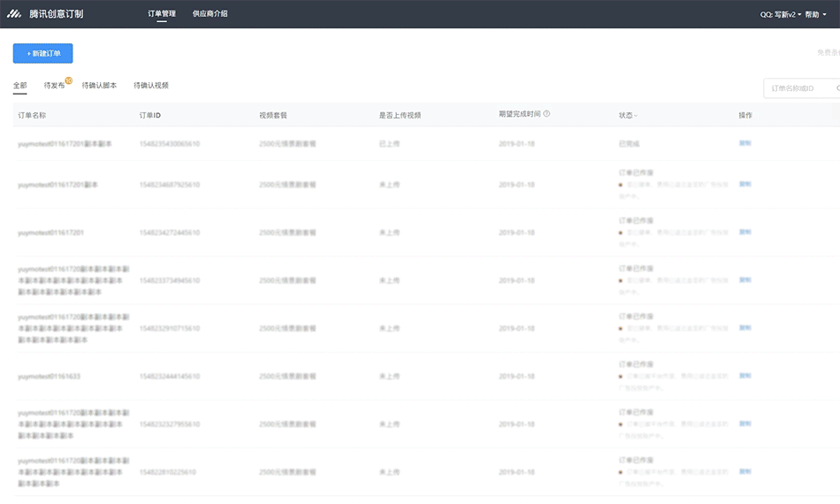Click the 期望完成时间 column header
The image size is (840, 504).
click(519, 115)
